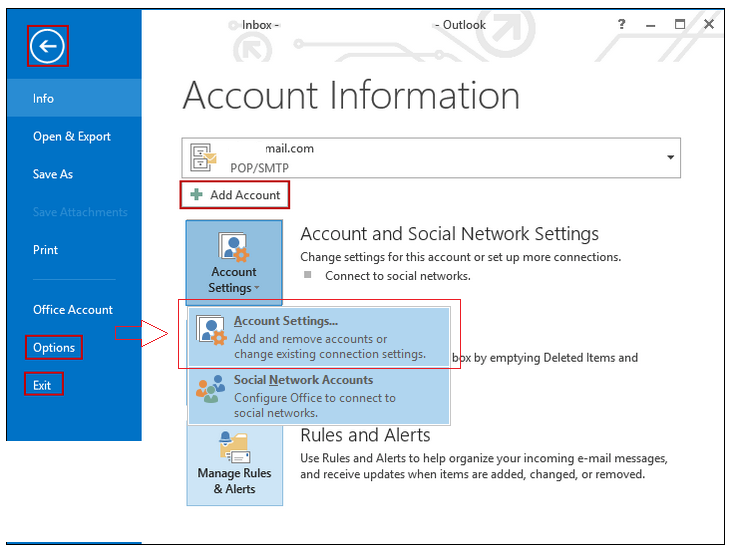The height and width of the screenshot is (557, 732).
Task: Click the POP/SMTP account type text
Action: (x=259, y=168)
